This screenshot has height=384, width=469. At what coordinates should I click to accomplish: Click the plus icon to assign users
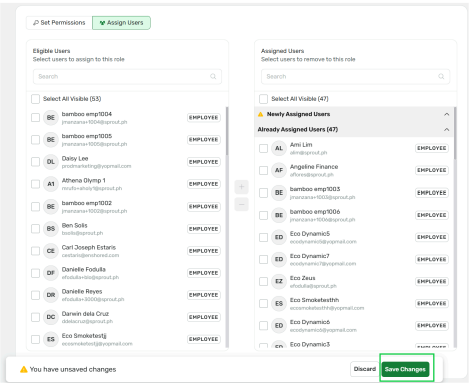click(x=241, y=187)
